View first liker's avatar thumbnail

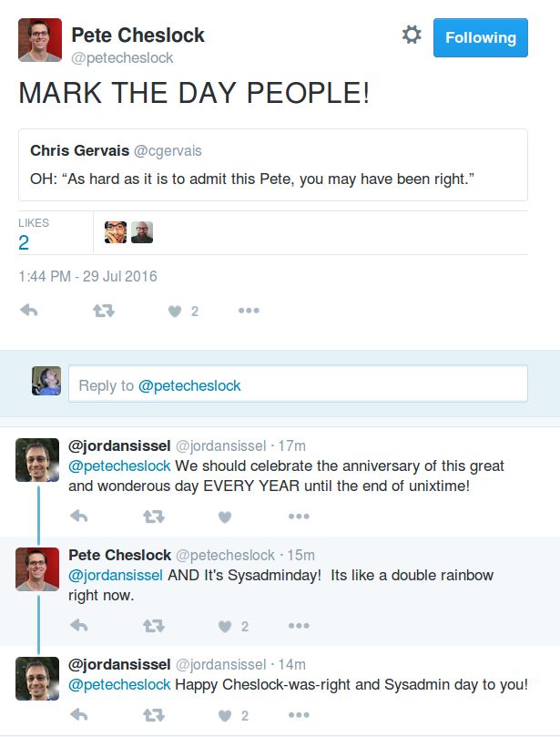click(116, 232)
